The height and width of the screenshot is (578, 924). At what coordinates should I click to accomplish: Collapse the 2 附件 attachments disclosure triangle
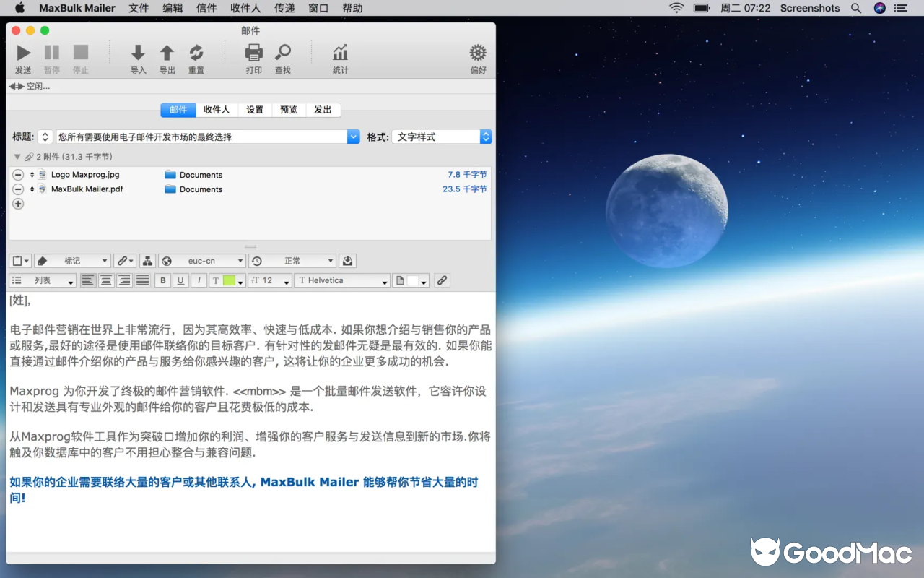(x=17, y=157)
